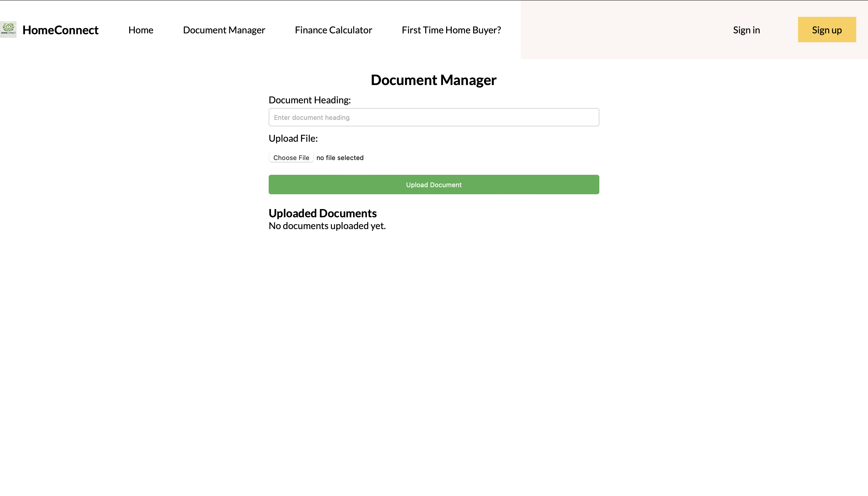This screenshot has width=868, height=496.
Task: Click 'No documents uploaded yet.' message
Action: (327, 226)
